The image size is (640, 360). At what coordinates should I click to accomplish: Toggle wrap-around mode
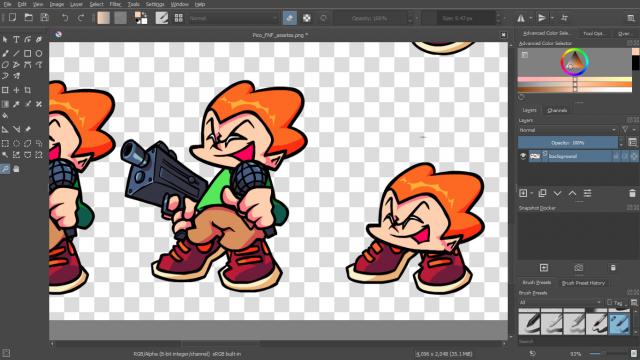coord(564,18)
